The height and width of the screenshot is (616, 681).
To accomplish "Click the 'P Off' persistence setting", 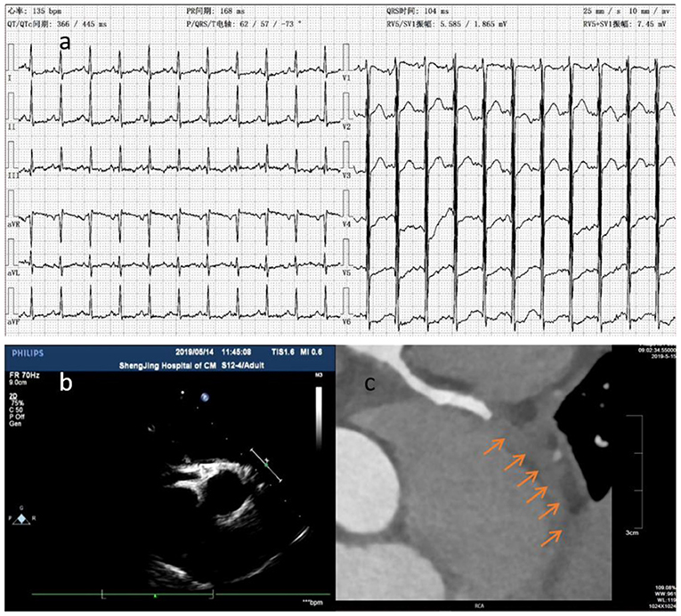I will point(17,417).
